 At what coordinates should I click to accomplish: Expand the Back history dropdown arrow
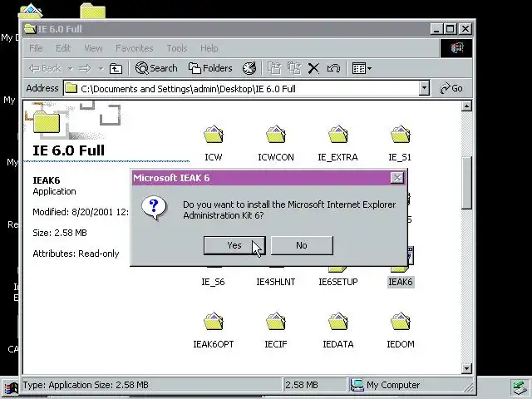click(x=70, y=68)
